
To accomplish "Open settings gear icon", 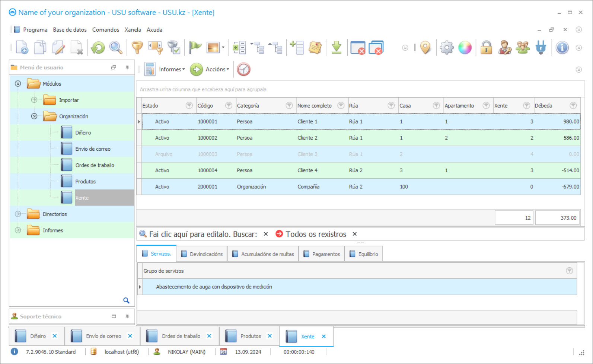I will 446,48.
